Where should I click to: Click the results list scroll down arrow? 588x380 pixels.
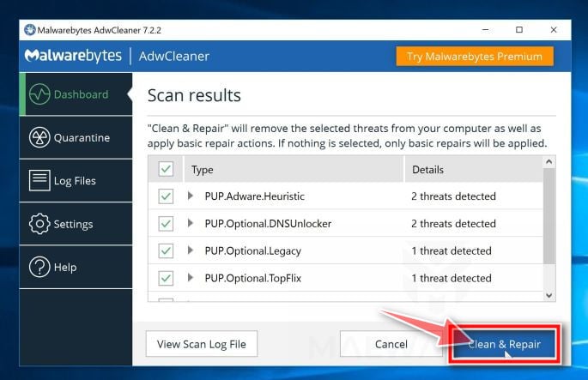(x=549, y=295)
